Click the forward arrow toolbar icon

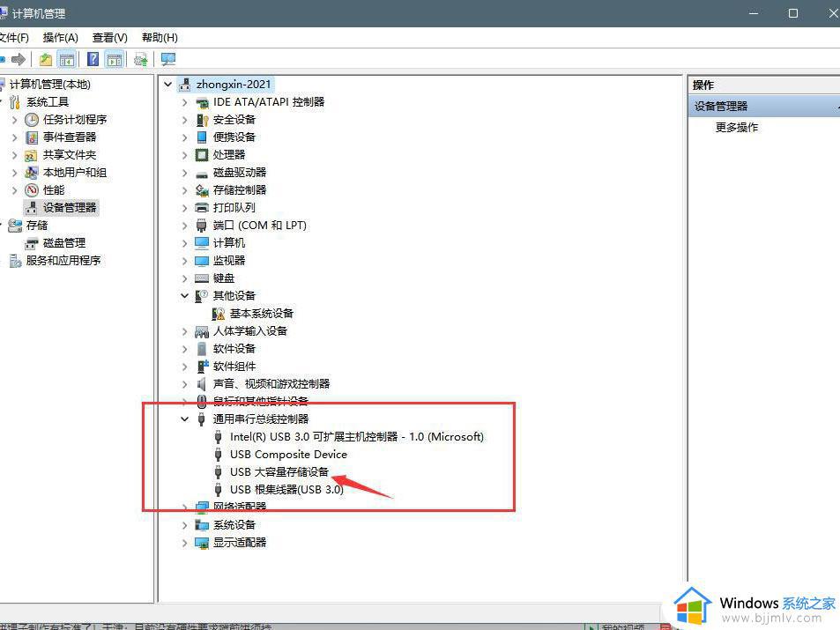click(x=19, y=59)
